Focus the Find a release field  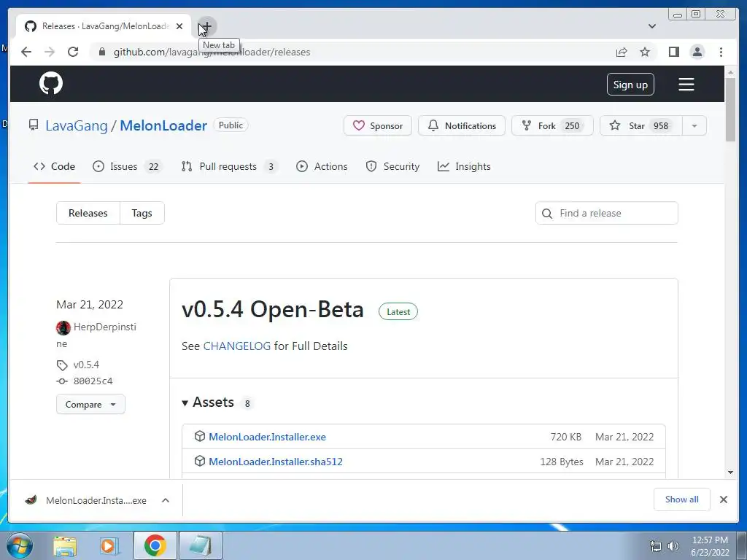606,213
